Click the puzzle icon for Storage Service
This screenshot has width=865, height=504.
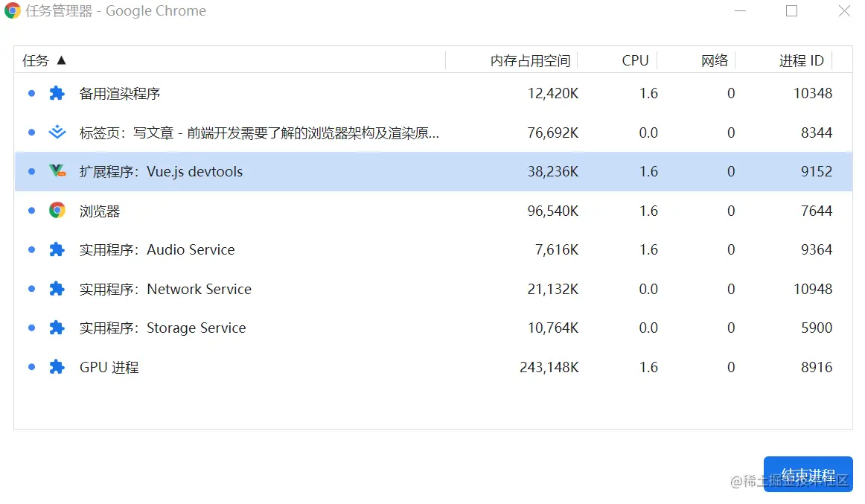click(x=57, y=328)
